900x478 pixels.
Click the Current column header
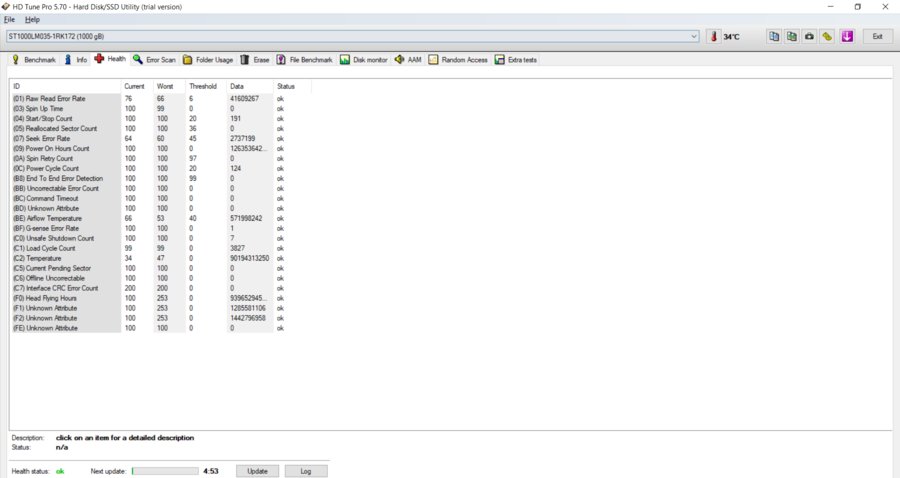point(137,86)
